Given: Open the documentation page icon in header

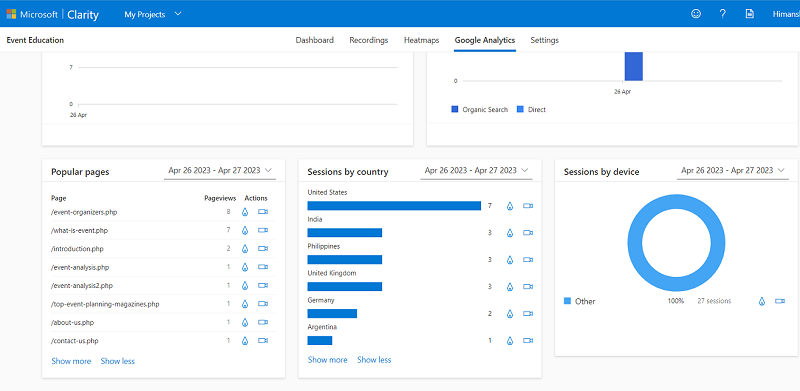Looking at the screenshot, I should tap(749, 14).
